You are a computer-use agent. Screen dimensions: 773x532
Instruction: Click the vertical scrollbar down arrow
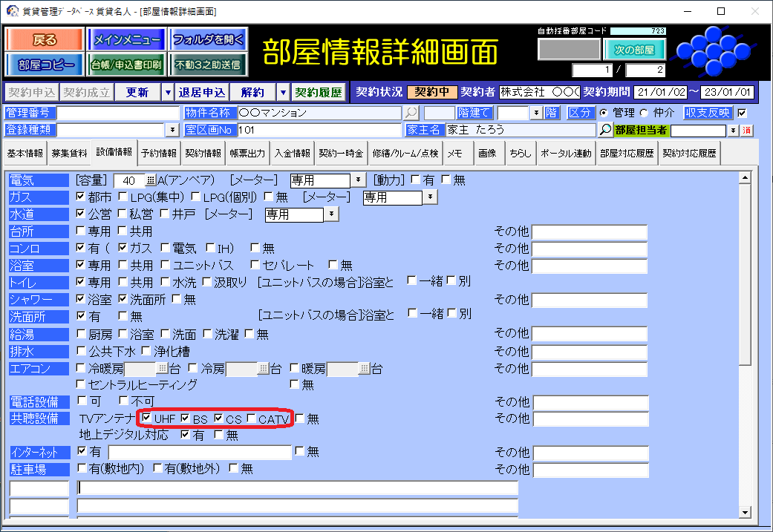coord(746,512)
